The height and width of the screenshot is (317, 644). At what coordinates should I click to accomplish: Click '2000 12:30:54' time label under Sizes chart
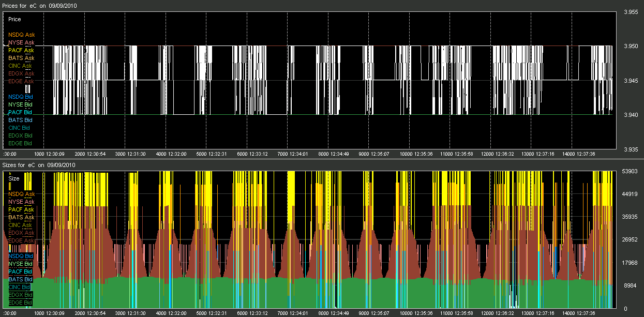[90, 313]
